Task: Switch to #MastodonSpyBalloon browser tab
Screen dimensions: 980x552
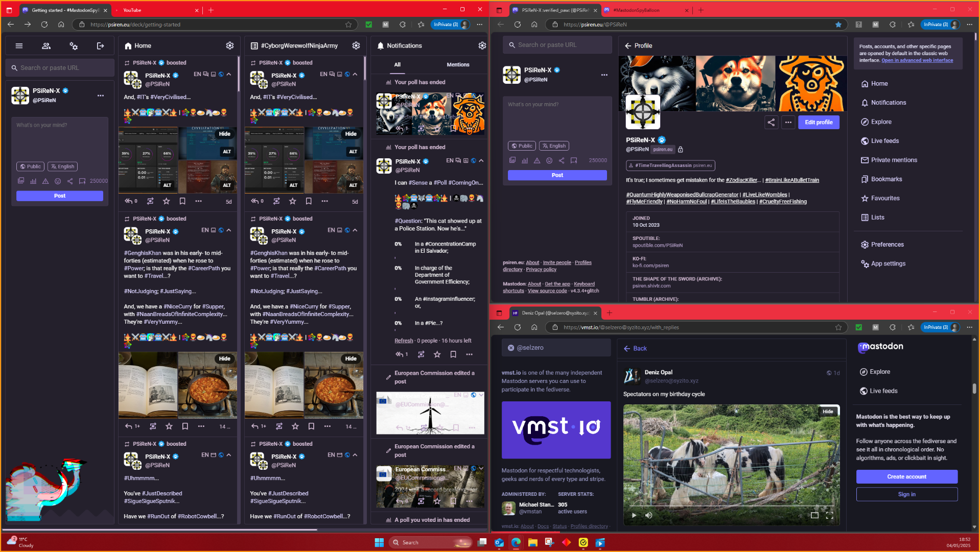Action: (x=645, y=10)
